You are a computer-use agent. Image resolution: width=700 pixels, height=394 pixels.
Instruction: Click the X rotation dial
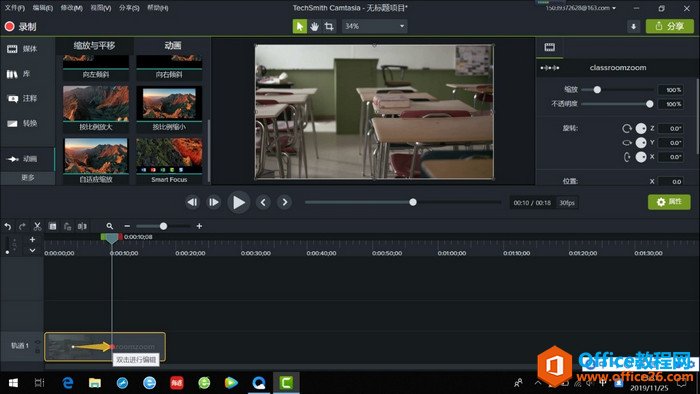coord(641,157)
